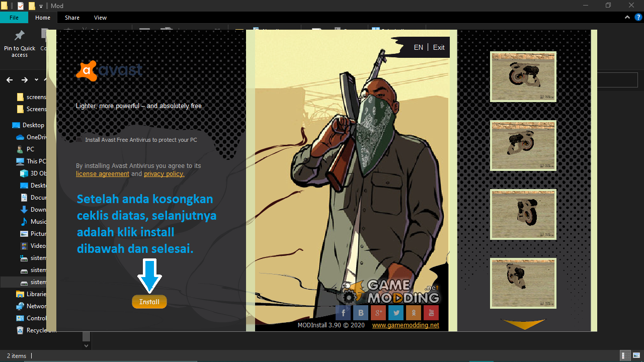Open the Google Plus social icon

tap(378, 313)
